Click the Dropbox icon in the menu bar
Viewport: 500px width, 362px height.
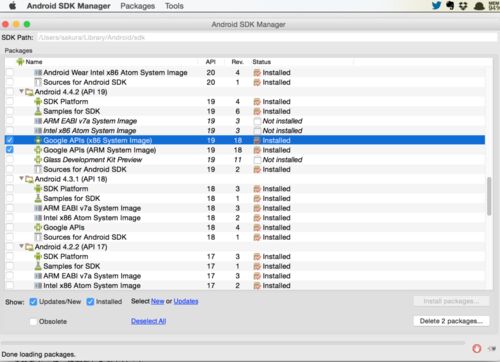pos(463,6)
